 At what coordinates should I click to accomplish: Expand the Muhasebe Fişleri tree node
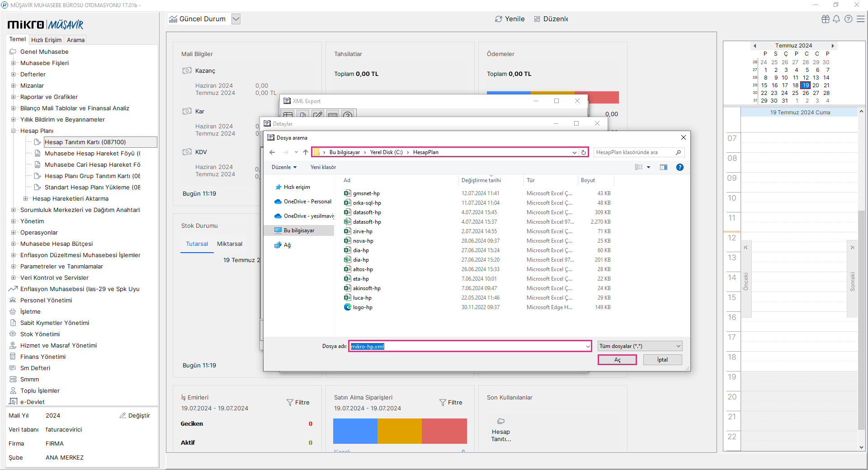[x=13, y=63]
